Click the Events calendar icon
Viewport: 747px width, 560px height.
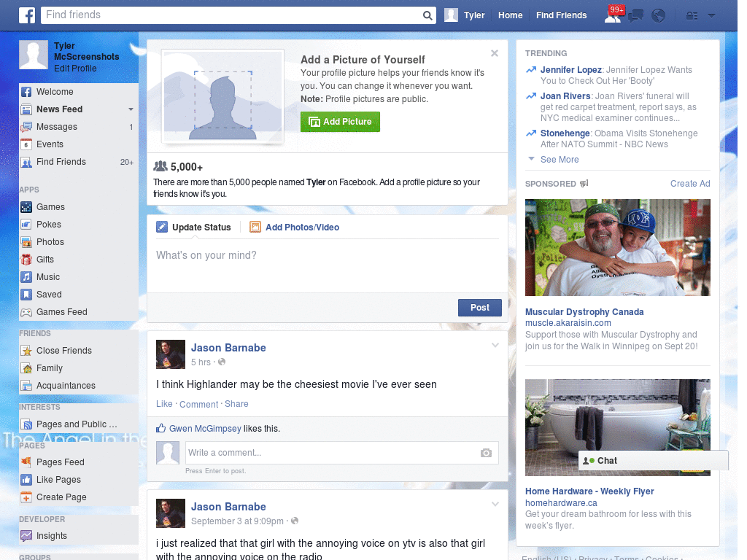click(x=26, y=144)
